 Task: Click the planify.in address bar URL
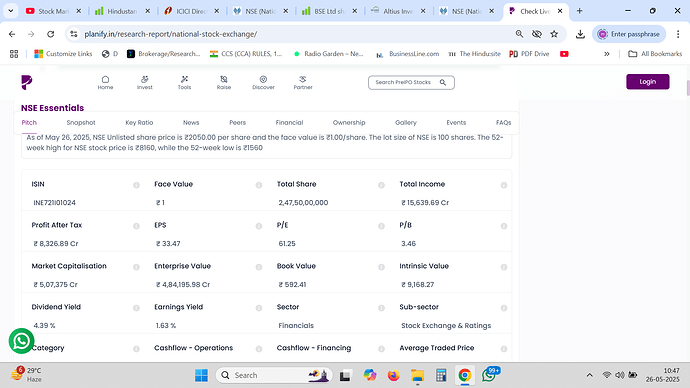click(x=171, y=34)
